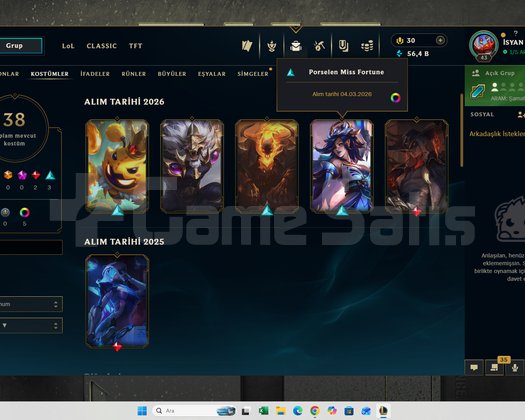525x420 pixels.
Task: Switch to the İFADELER tab
Action: pyautogui.click(x=95, y=74)
